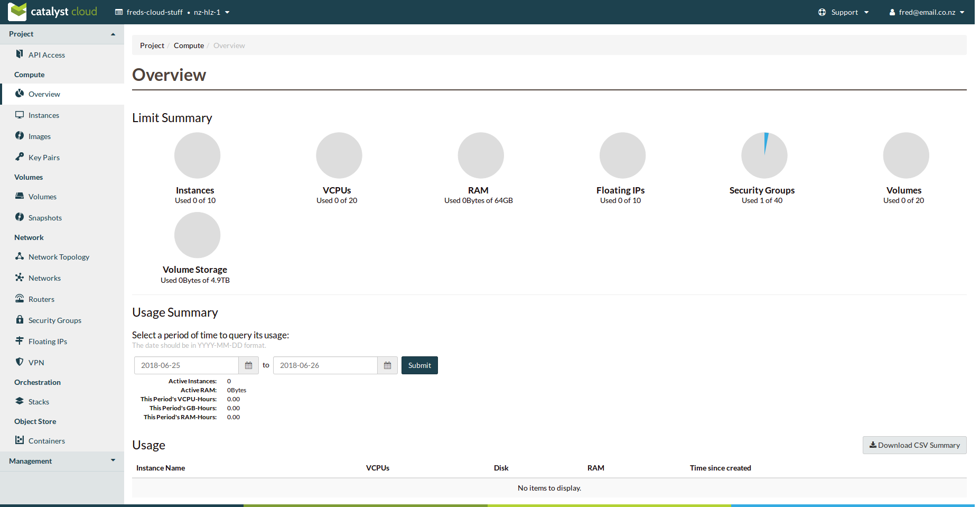
Task: Click the Images icon in sidebar
Action: [20, 136]
